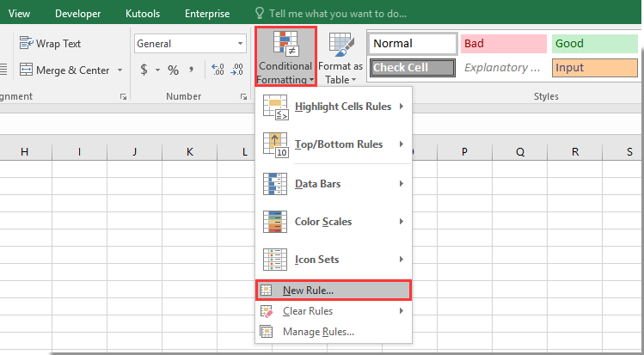This screenshot has width=644, height=355.
Task: Apply the Good cell style
Action: (x=594, y=44)
